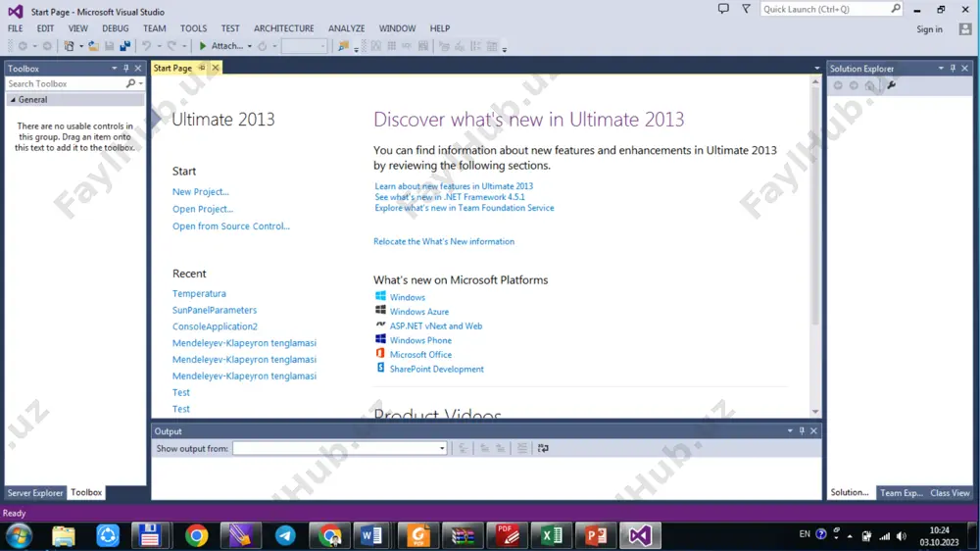The height and width of the screenshot is (551, 980).
Task: Open the feedback speech-bubble icon
Action: coord(723,9)
